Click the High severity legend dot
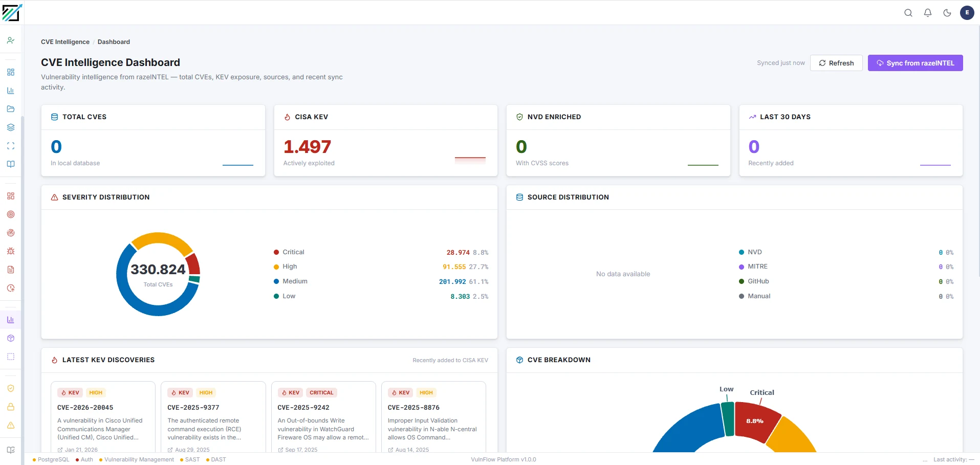 tap(276, 267)
